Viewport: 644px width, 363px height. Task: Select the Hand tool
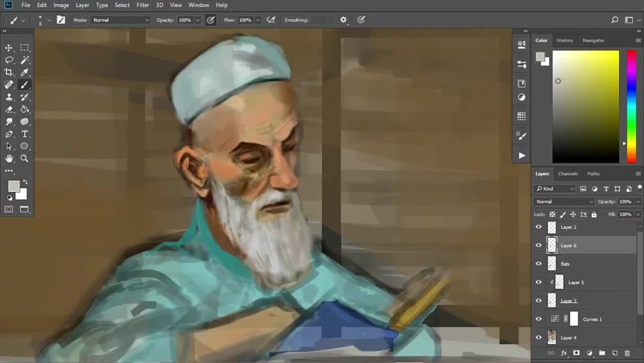coord(8,158)
